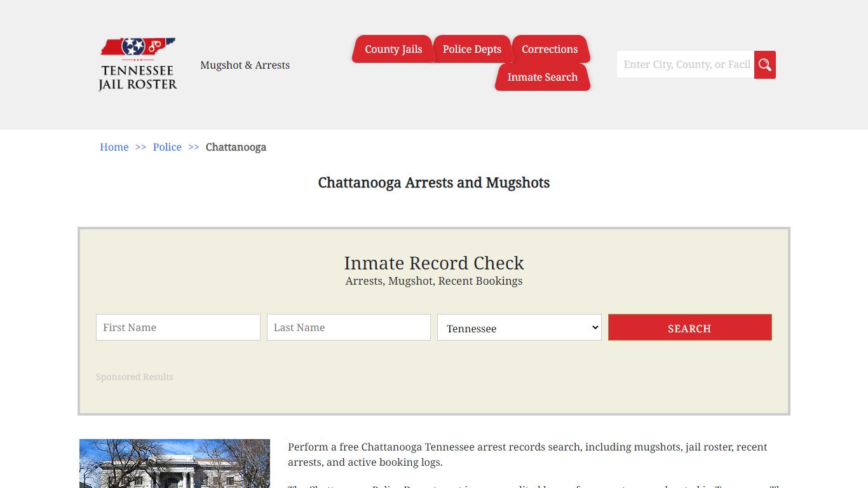
Task: Click the red SEARCH button
Action: [690, 327]
